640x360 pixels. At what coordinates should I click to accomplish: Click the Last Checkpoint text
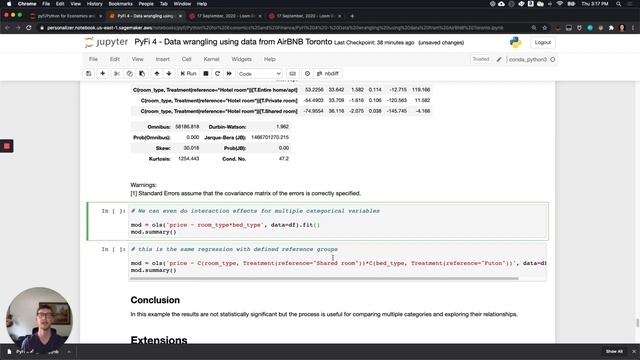tap(374, 42)
